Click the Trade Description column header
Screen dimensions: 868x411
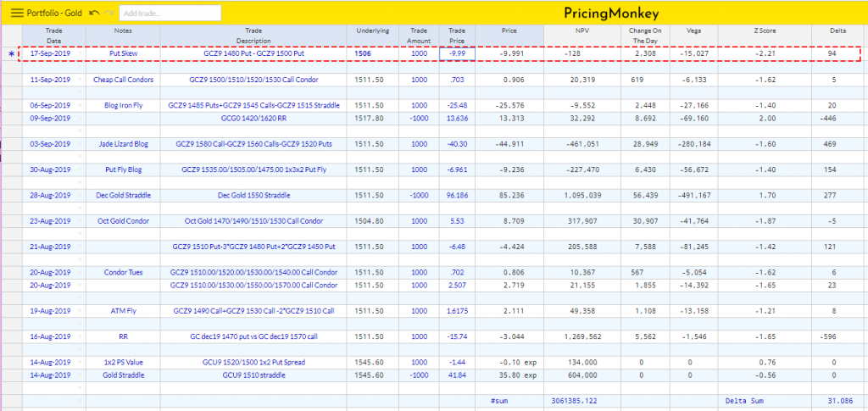pyautogui.click(x=253, y=36)
